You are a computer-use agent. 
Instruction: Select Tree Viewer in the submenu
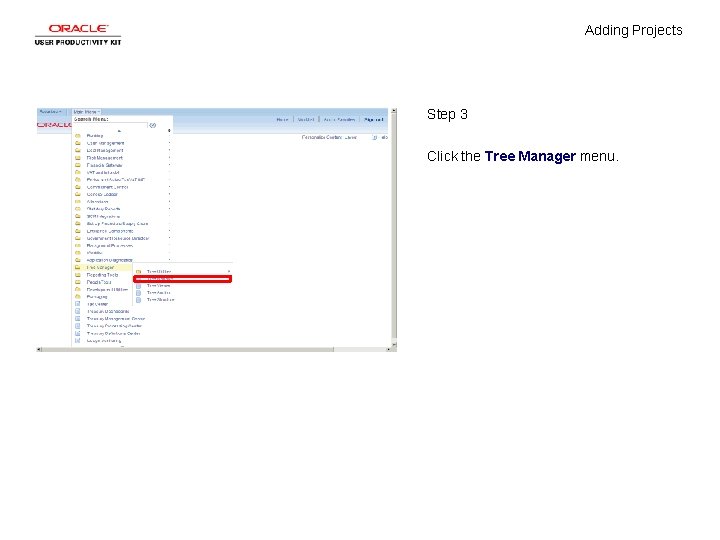coord(158,286)
